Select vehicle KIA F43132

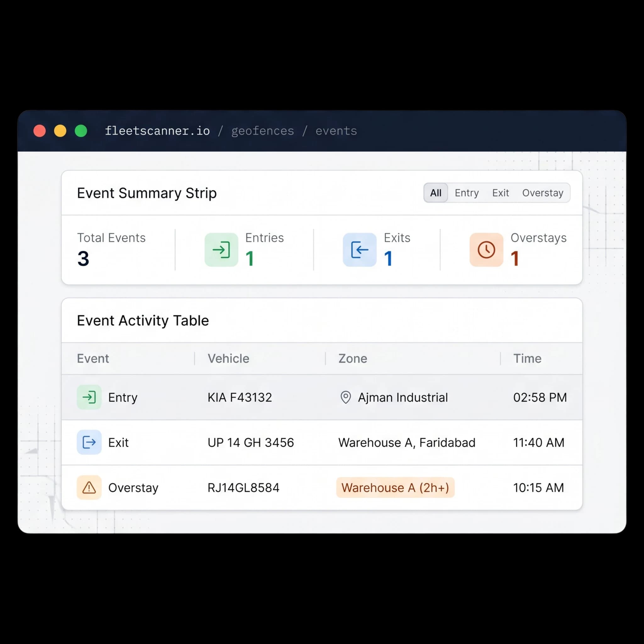coord(240,397)
